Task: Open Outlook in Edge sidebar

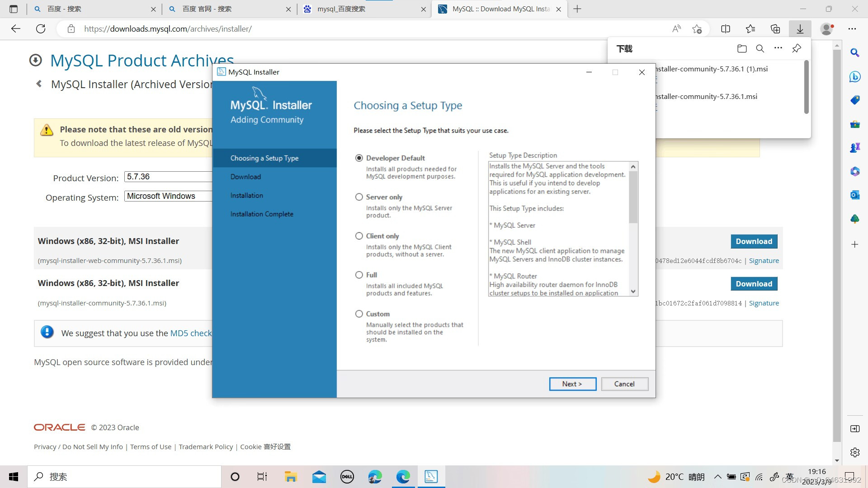Action: [x=854, y=195]
